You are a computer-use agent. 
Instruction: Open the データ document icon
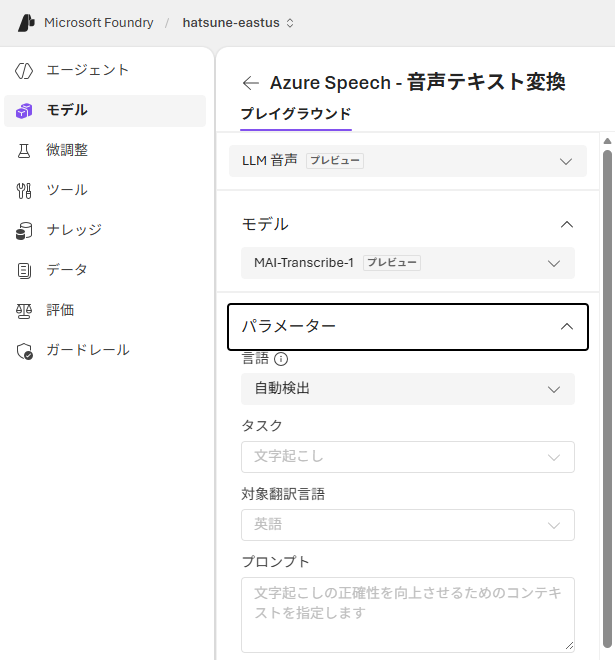[x=24, y=271]
